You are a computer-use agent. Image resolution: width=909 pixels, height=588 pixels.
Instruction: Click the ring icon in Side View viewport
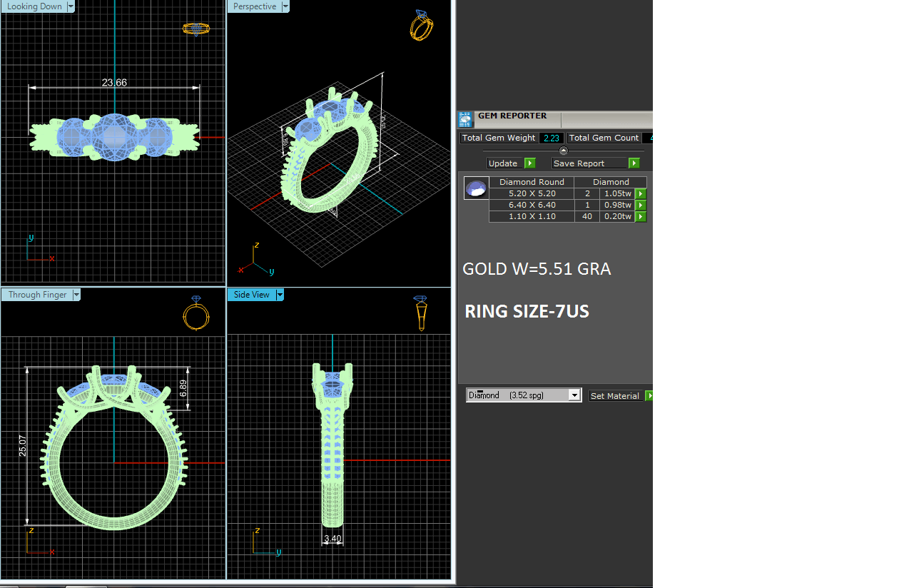tap(421, 313)
